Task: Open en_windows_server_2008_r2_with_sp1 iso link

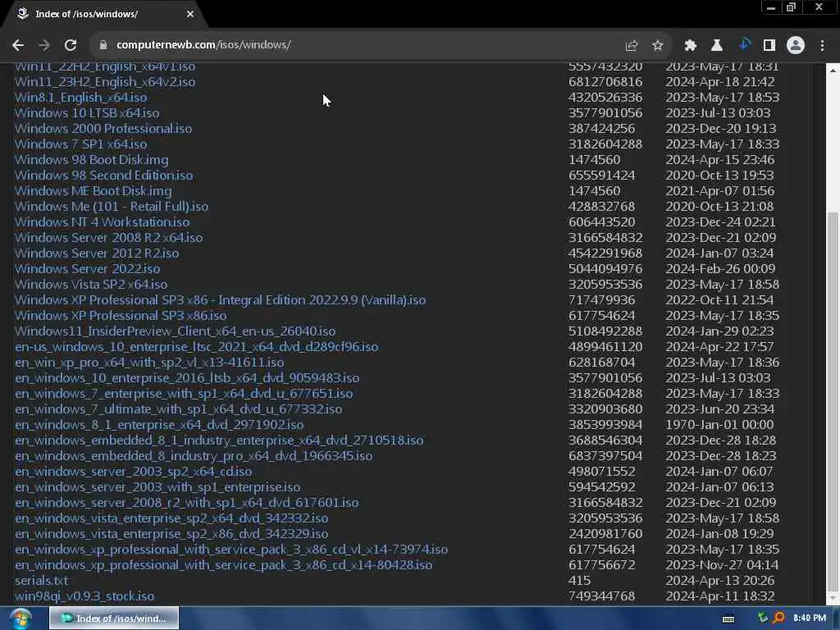Action: [186, 503]
